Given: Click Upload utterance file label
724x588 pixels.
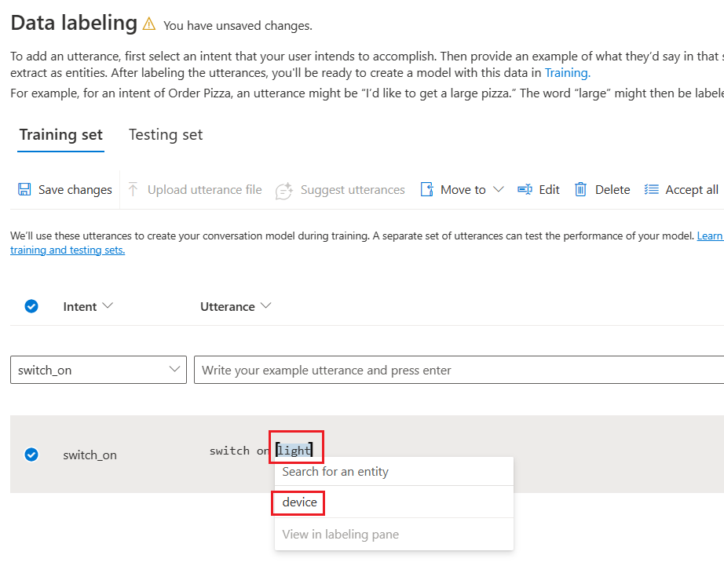Looking at the screenshot, I should [x=204, y=190].
